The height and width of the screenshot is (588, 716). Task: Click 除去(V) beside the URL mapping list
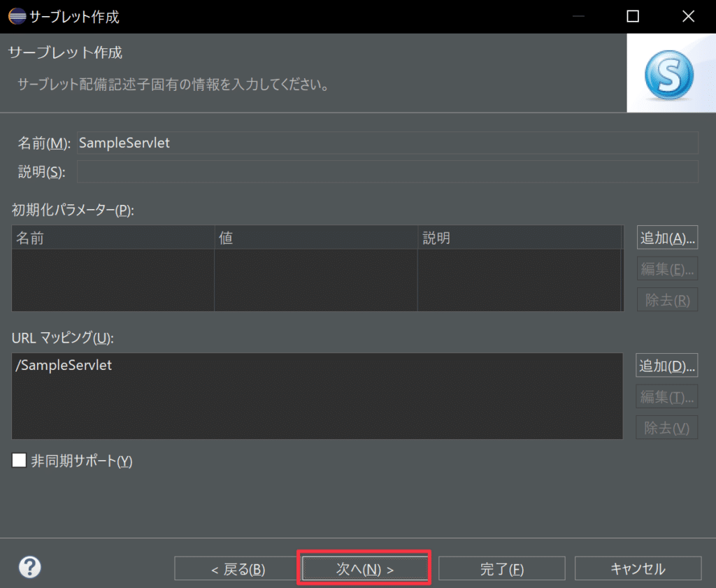click(x=667, y=428)
